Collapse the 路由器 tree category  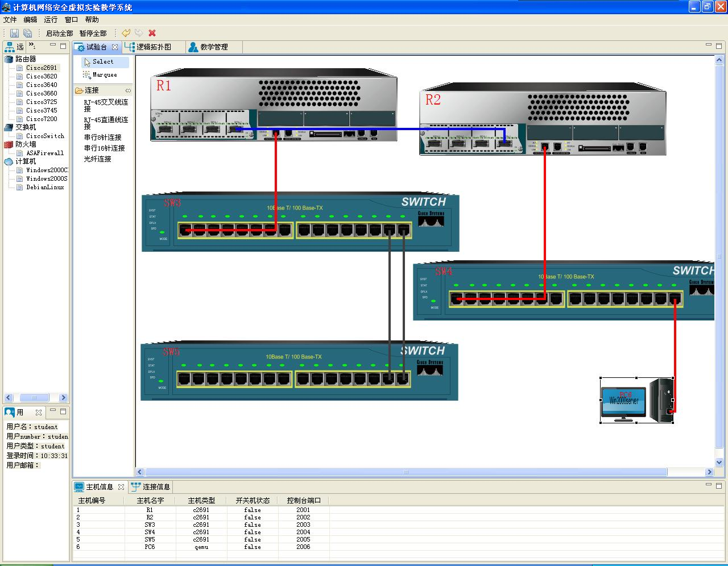[x=9, y=59]
